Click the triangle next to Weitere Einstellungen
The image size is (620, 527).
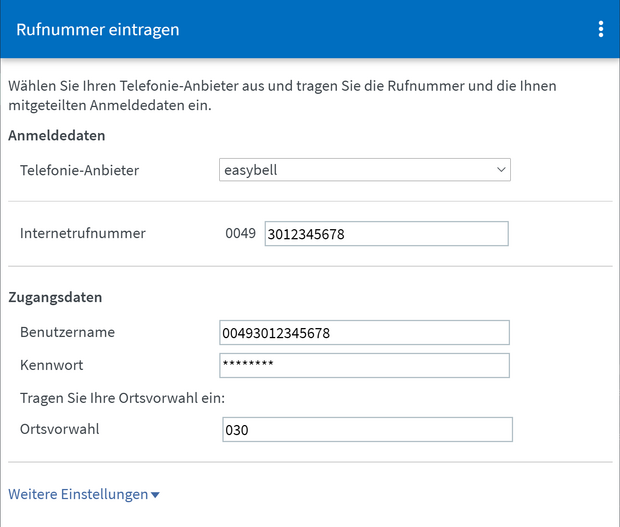(x=155, y=495)
